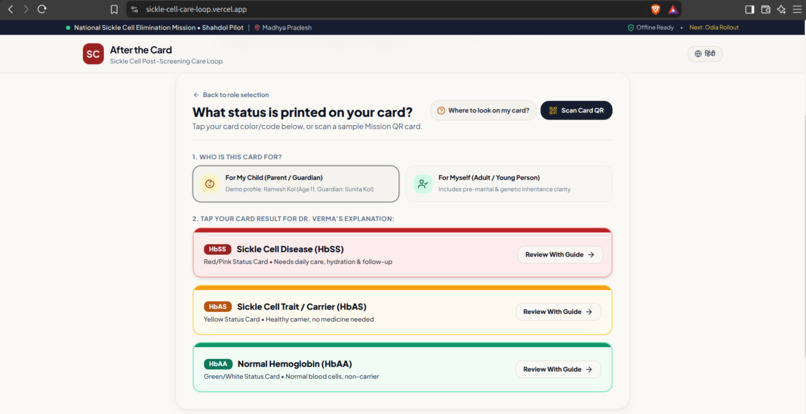The image size is (806, 414).
Task: Click the adult person icon
Action: pos(423,184)
